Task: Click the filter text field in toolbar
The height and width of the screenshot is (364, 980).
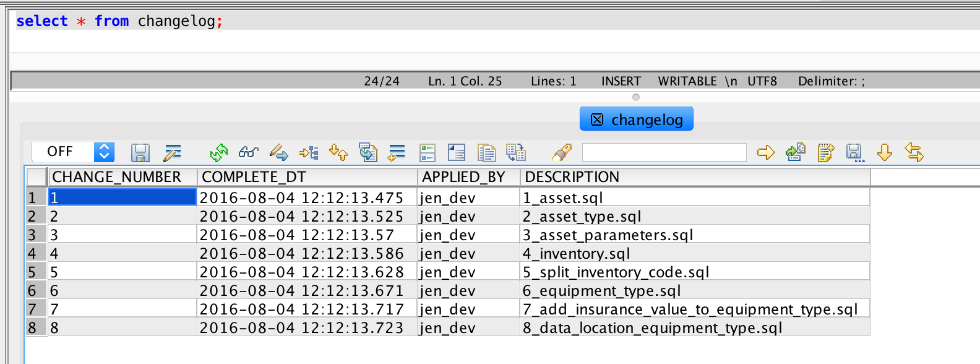Action: (664, 152)
